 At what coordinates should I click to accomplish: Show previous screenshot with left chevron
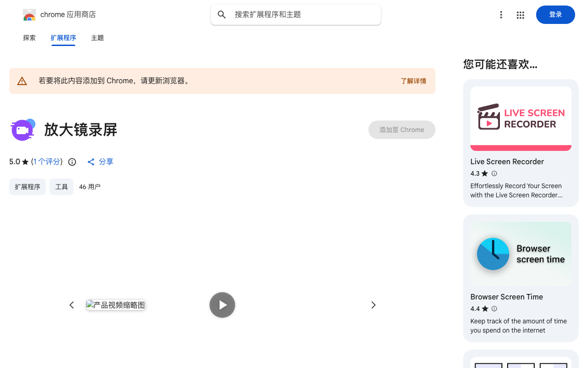pyautogui.click(x=72, y=305)
